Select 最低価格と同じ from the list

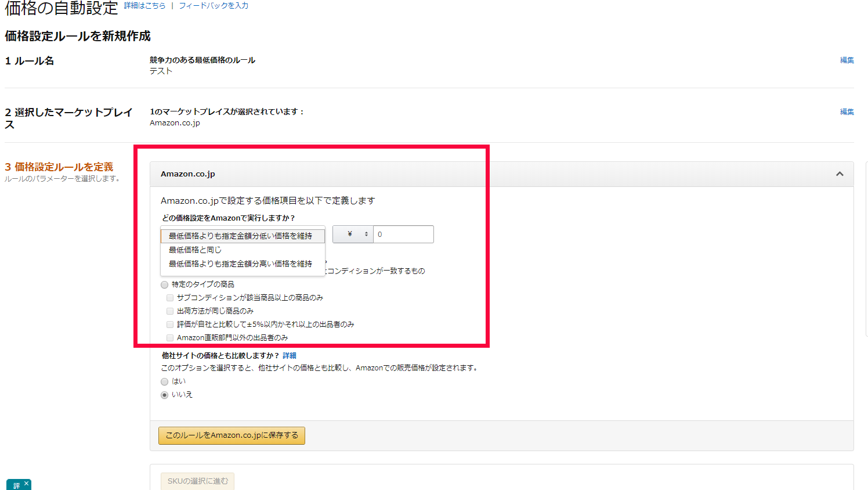tap(195, 250)
